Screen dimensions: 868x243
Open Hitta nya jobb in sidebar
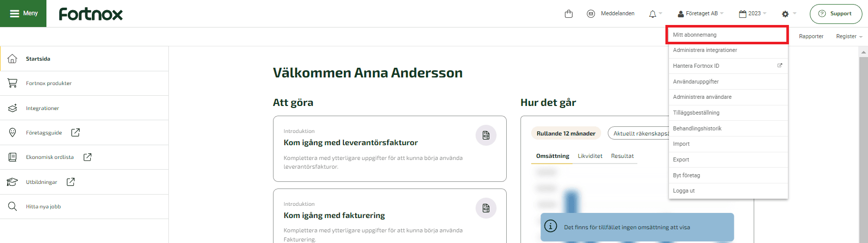click(x=84, y=206)
